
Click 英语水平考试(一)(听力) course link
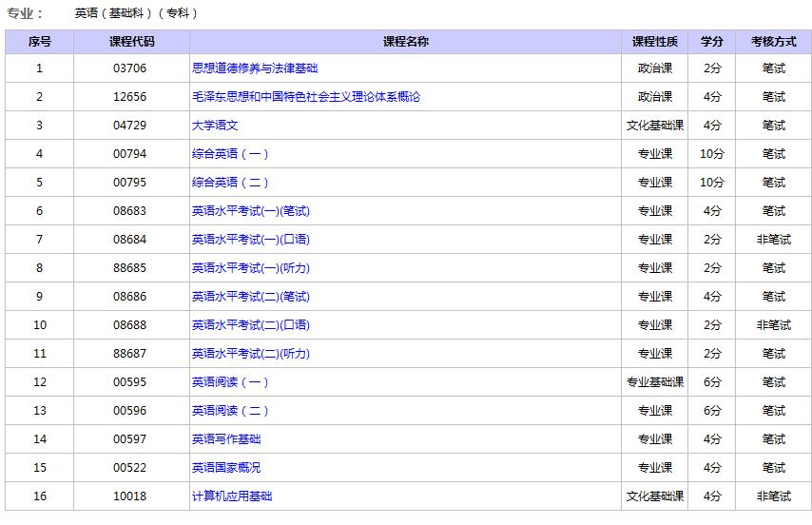click(251, 268)
